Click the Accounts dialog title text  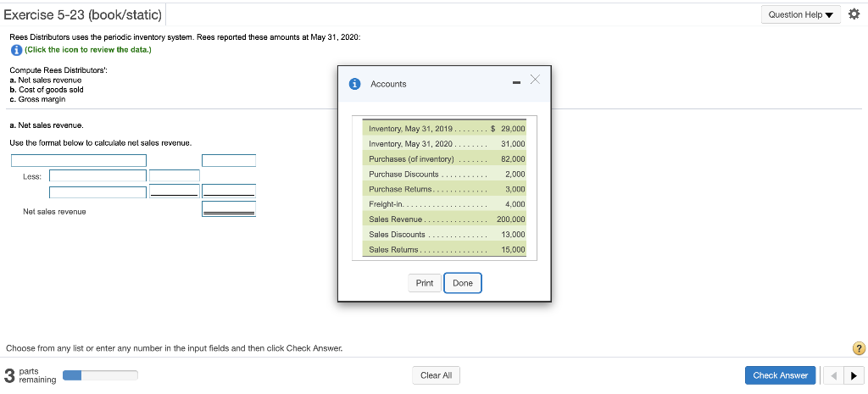[388, 84]
